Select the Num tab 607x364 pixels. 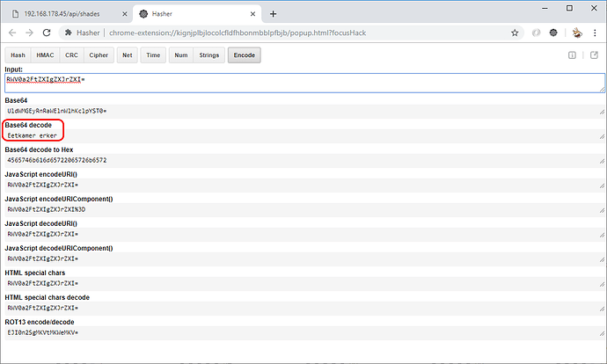tap(181, 55)
